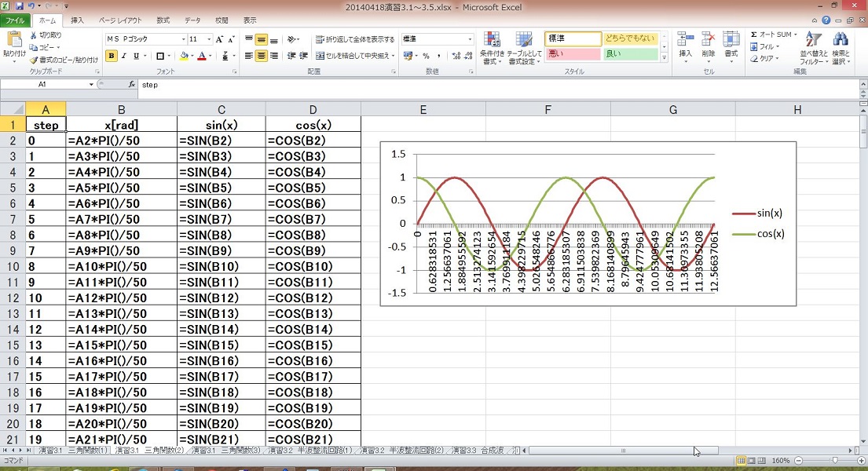Switch to the 数式 ribbon tab

163,20
